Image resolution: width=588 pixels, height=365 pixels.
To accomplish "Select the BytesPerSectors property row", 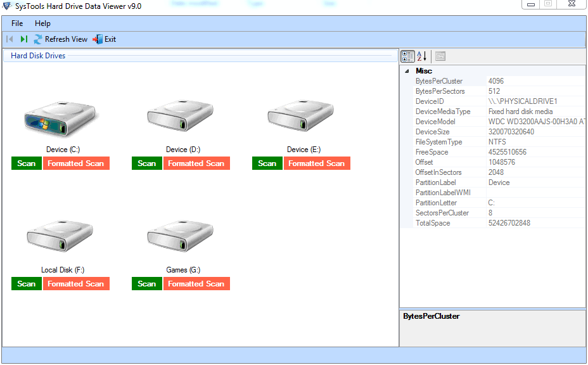I will tap(499, 91).
